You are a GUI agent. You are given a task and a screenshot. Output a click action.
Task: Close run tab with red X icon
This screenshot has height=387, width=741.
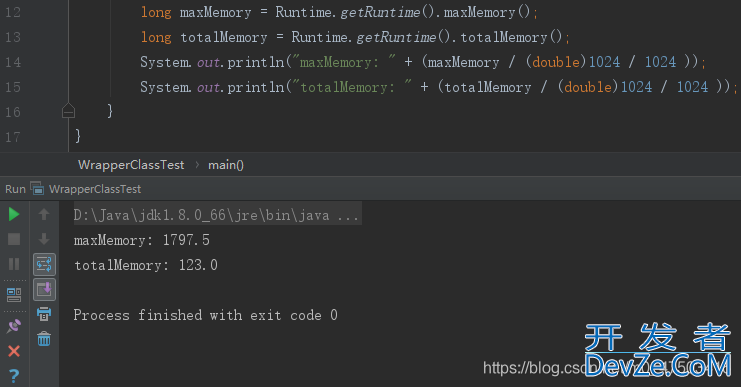(14, 351)
